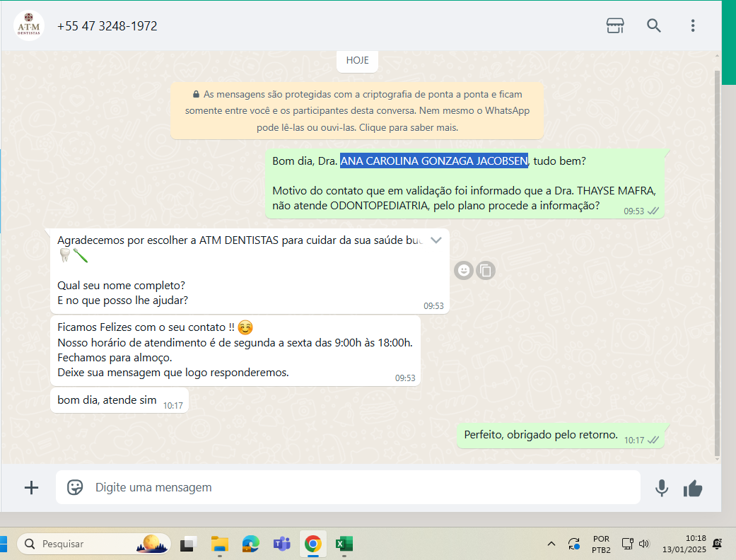Click the sync status tray icon
This screenshot has width=736, height=560.
coord(573,544)
